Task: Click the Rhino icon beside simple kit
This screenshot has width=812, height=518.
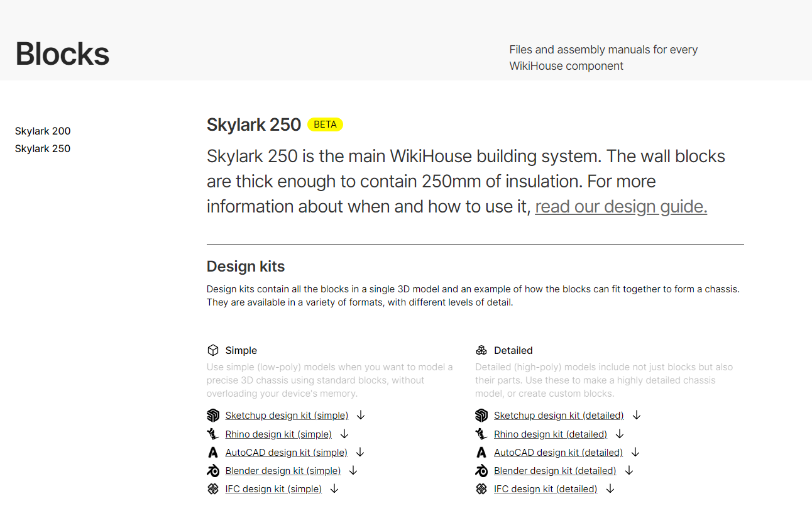Action: tap(213, 434)
